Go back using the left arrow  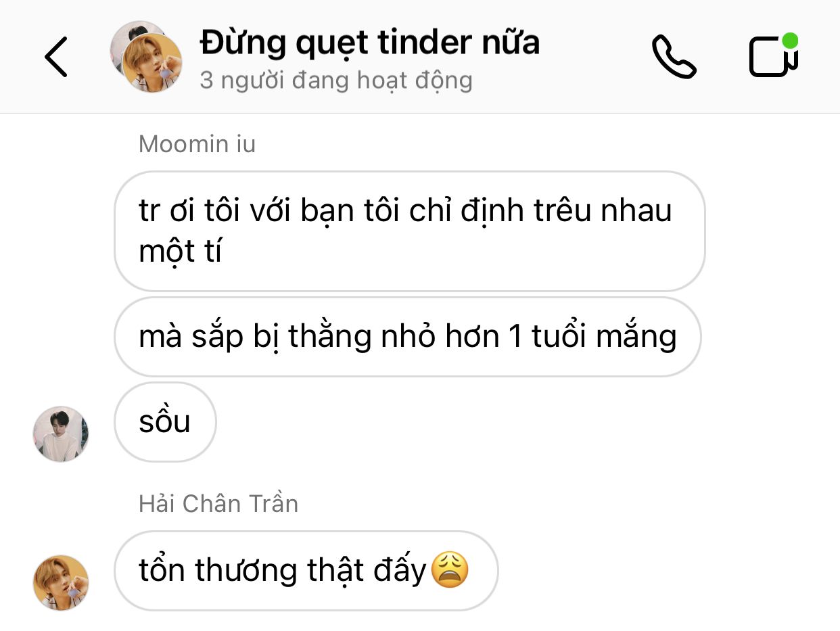click(57, 57)
